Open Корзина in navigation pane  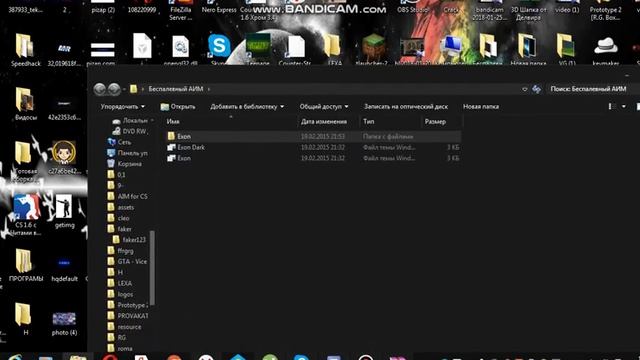124,164
